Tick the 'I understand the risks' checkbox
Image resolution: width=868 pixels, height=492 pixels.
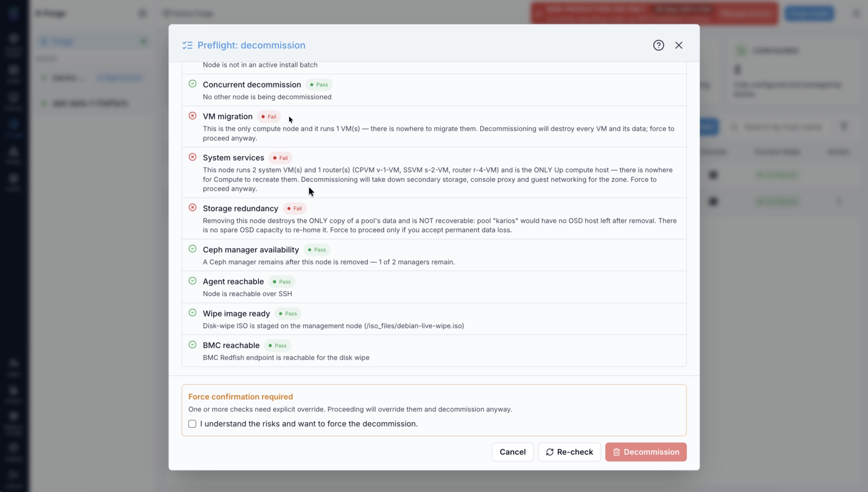point(192,424)
